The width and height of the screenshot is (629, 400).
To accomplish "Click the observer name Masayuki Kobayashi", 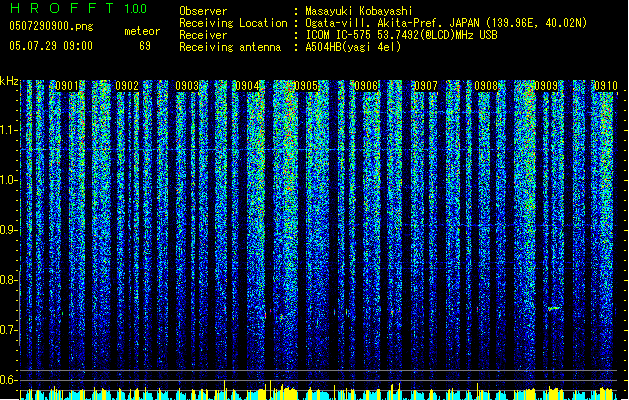I will 359,11.
